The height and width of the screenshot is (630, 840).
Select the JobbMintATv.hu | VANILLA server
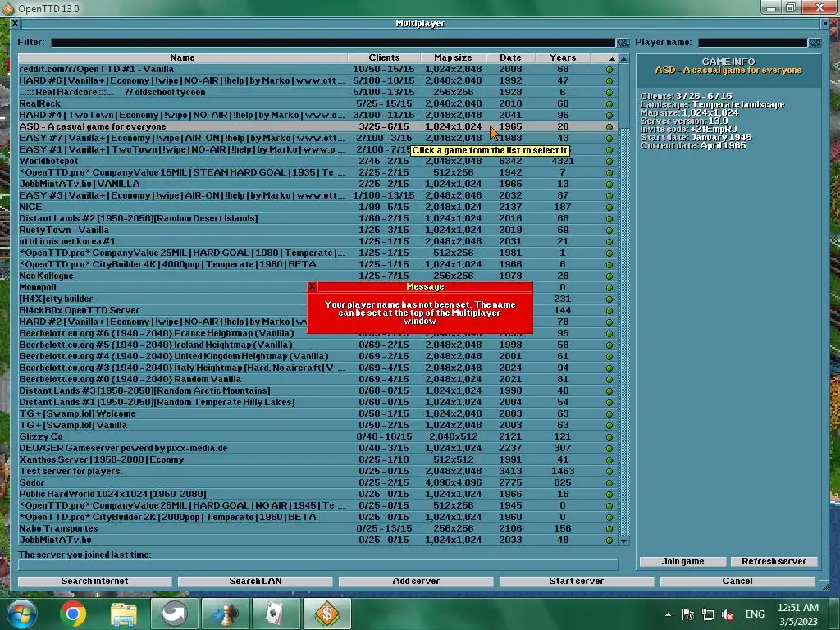317,185
